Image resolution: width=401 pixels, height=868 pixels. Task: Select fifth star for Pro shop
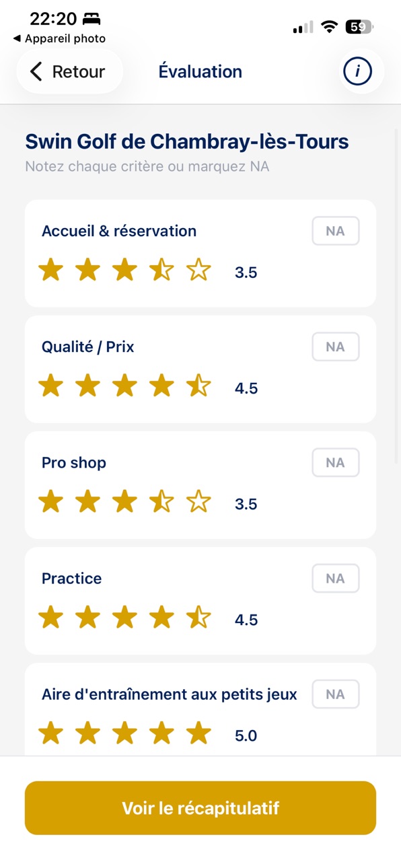coord(198,503)
